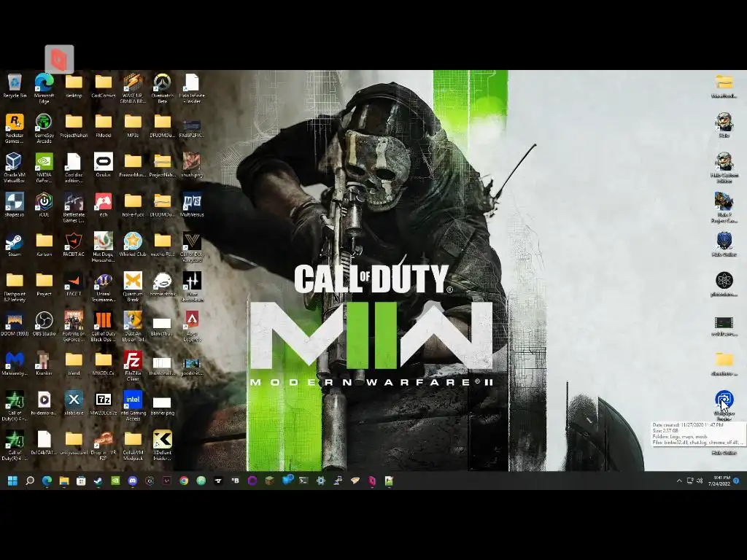Open taskbar Search magnifier

click(29, 481)
